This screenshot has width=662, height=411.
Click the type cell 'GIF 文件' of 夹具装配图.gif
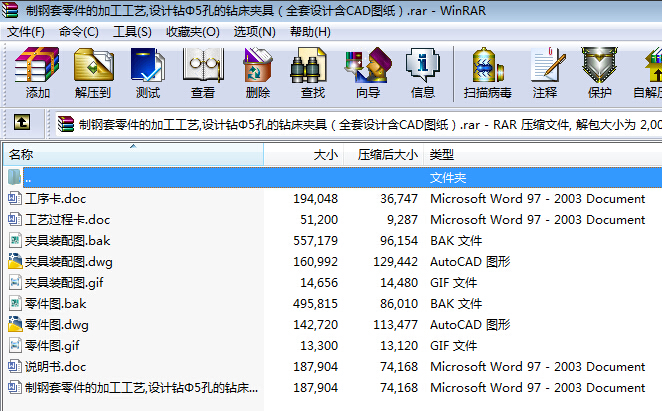click(x=453, y=283)
